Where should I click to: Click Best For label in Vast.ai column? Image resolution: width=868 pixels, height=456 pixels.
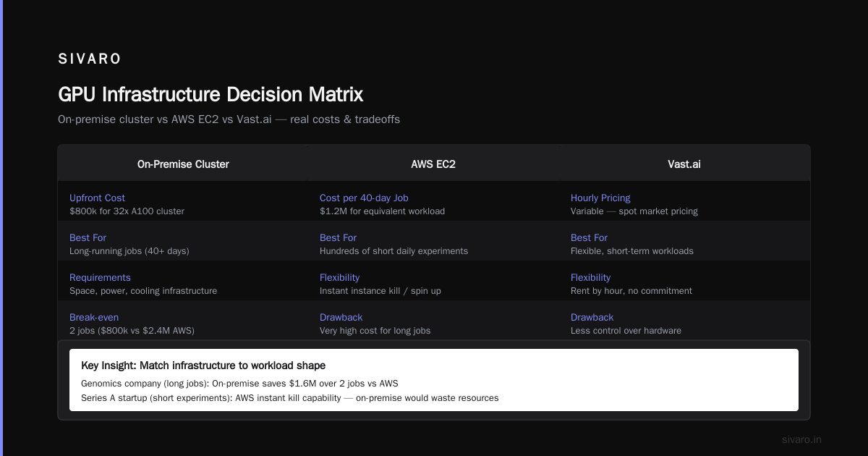coord(589,237)
